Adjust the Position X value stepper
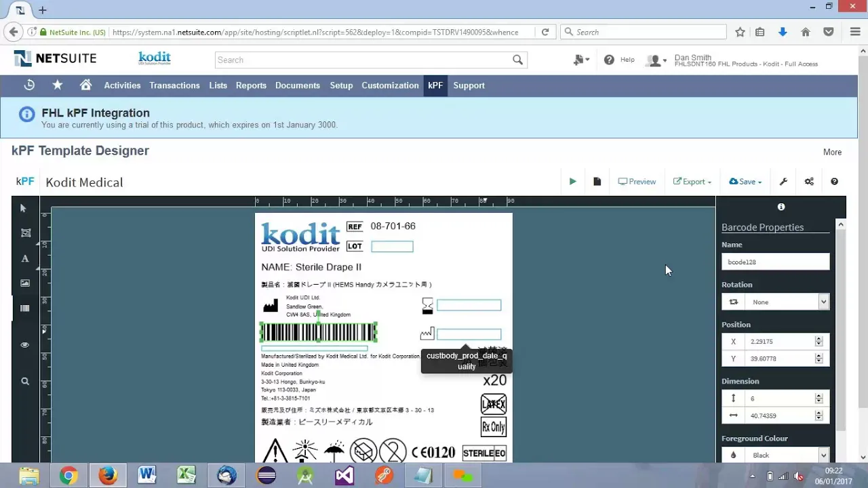 click(818, 342)
